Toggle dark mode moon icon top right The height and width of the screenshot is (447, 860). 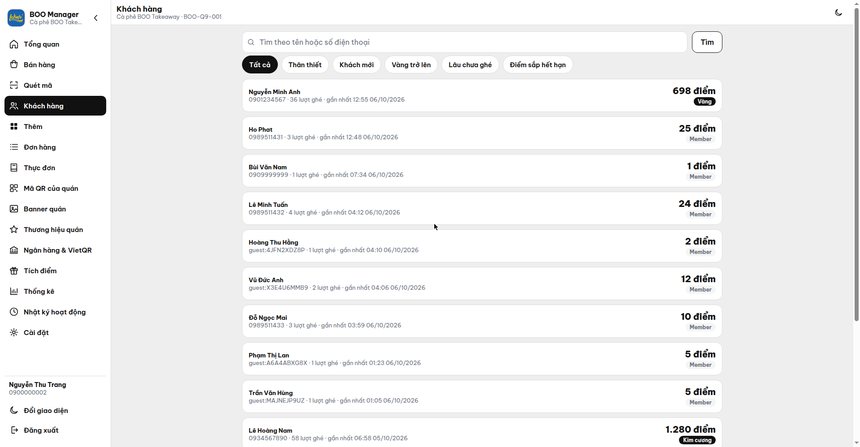(838, 12)
